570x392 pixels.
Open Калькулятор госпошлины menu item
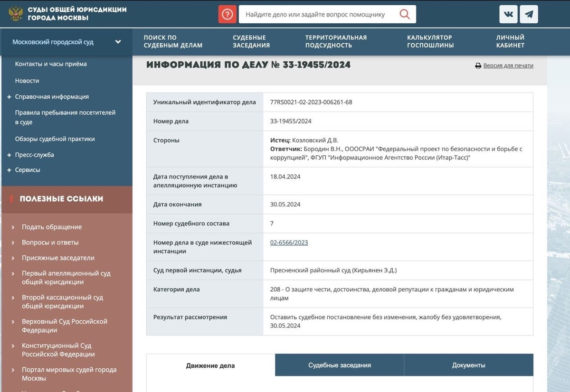[x=430, y=41]
